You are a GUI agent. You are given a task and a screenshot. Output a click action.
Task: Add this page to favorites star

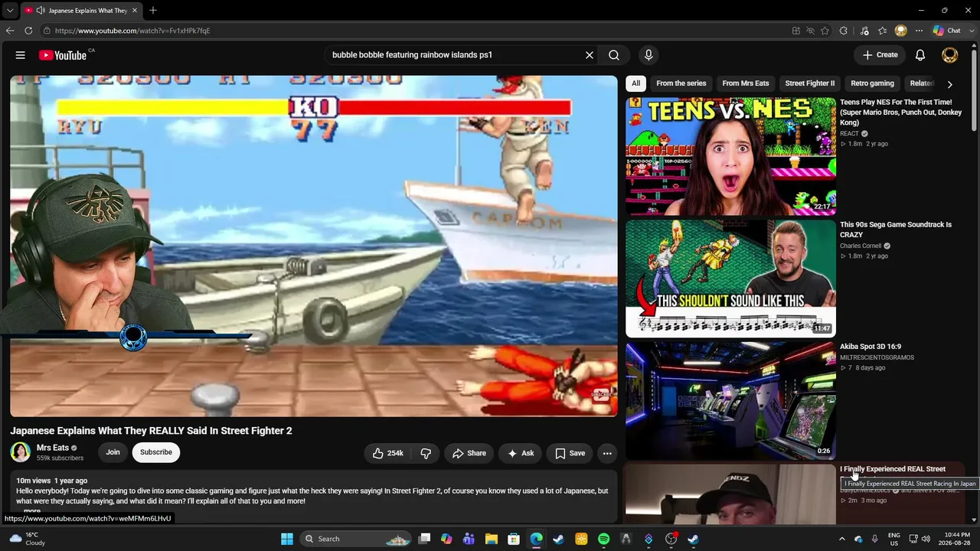tap(825, 31)
